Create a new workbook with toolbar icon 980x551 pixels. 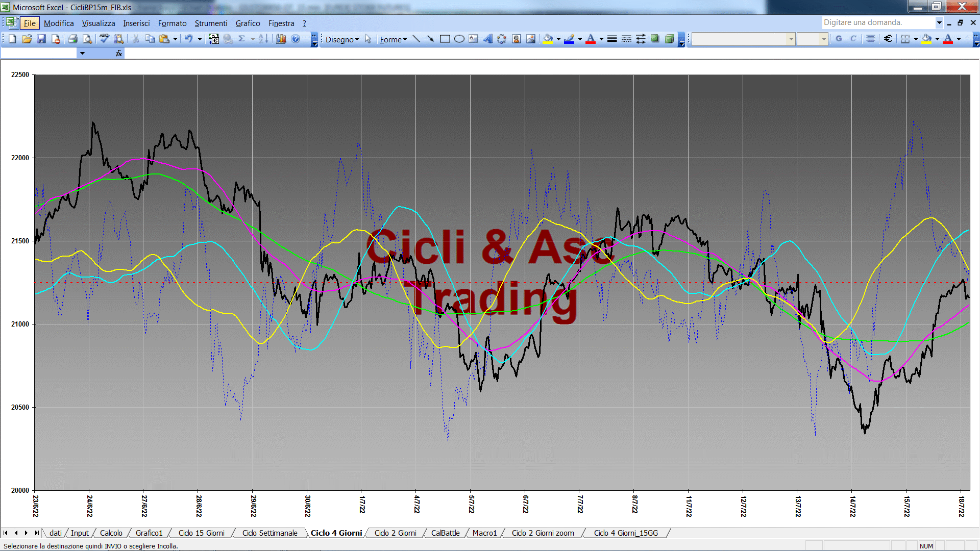point(13,39)
